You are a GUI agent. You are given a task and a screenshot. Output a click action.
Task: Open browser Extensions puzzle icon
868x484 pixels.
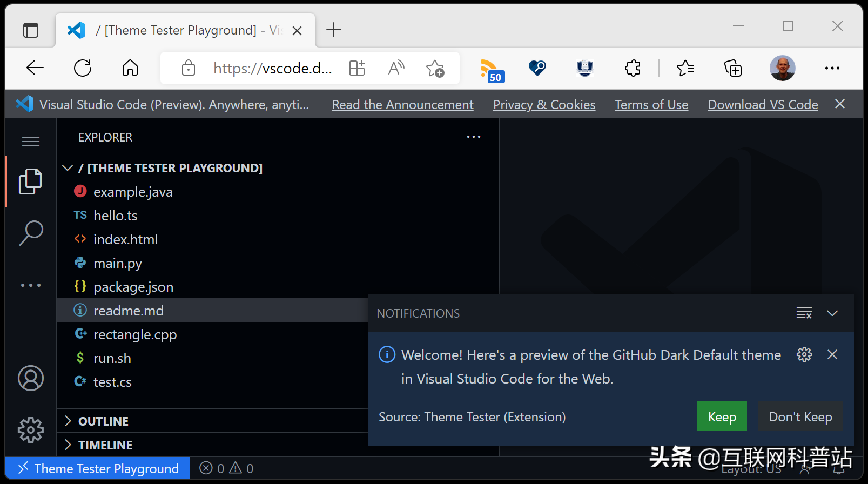point(633,68)
